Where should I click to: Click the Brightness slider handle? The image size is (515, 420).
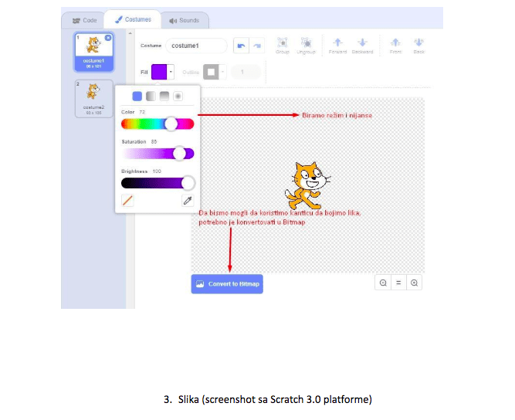pos(188,183)
